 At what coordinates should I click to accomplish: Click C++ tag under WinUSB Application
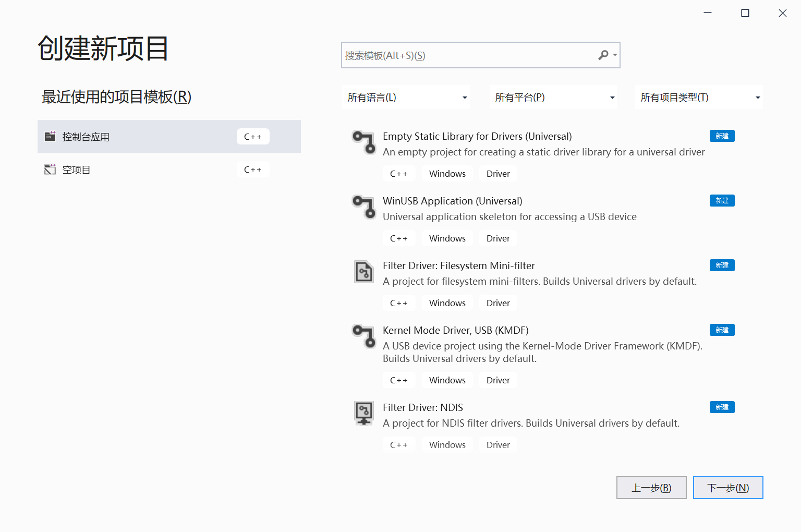[x=399, y=238]
